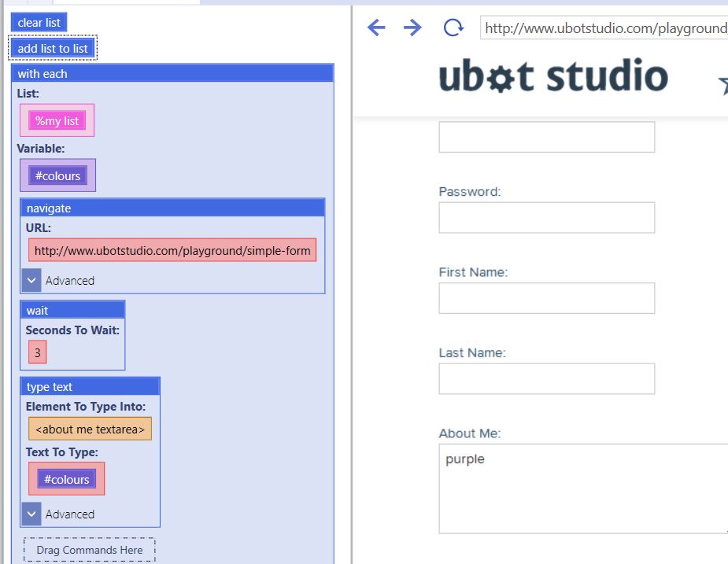Viewport: 728px width, 564px height.
Task: Click the browser address bar
Action: pos(604,28)
